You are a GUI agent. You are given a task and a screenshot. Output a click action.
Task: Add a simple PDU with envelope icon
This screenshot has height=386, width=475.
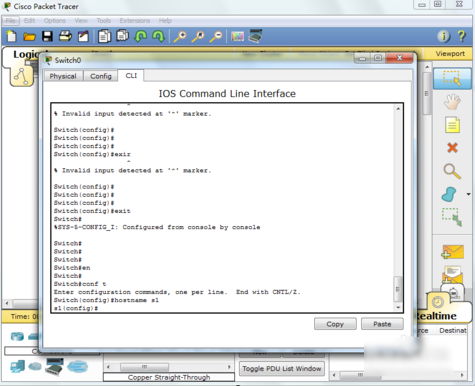(x=452, y=252)
